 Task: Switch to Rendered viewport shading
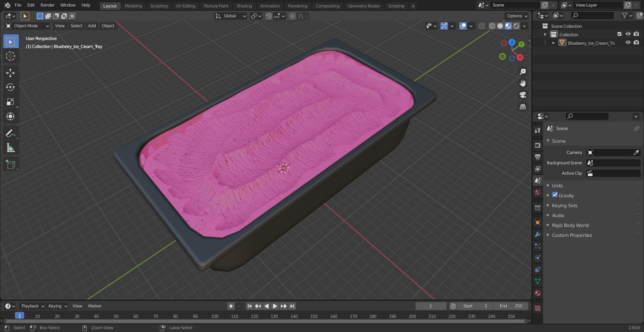pyautogui.click(x=516, y=26)
